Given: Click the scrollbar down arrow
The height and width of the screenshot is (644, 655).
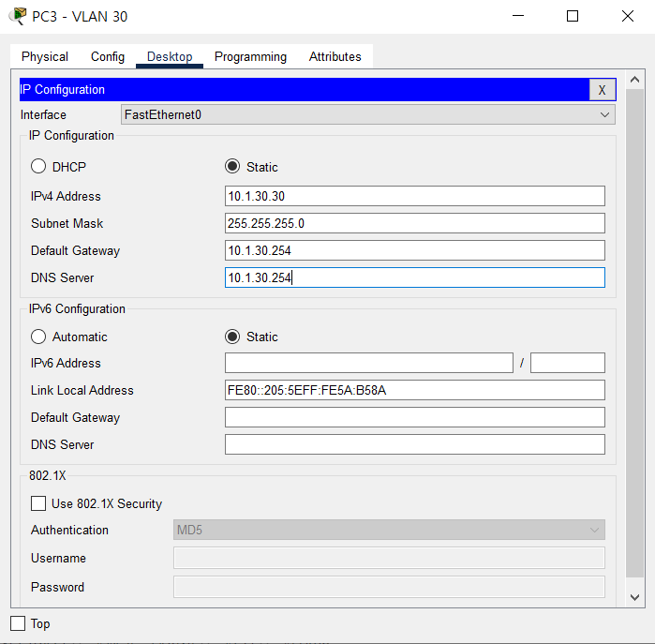Looking at the screenshot, I should coord(635,597).
